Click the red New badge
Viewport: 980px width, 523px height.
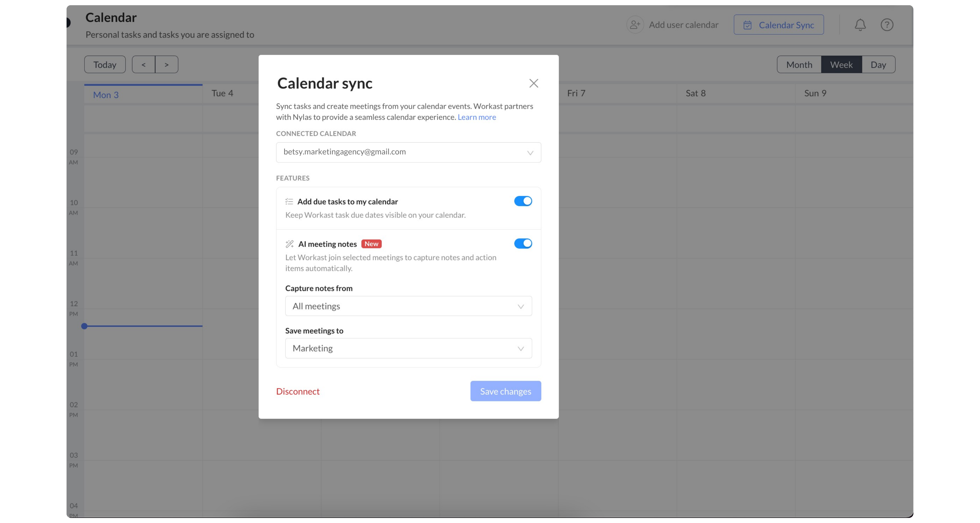(371, 244)
